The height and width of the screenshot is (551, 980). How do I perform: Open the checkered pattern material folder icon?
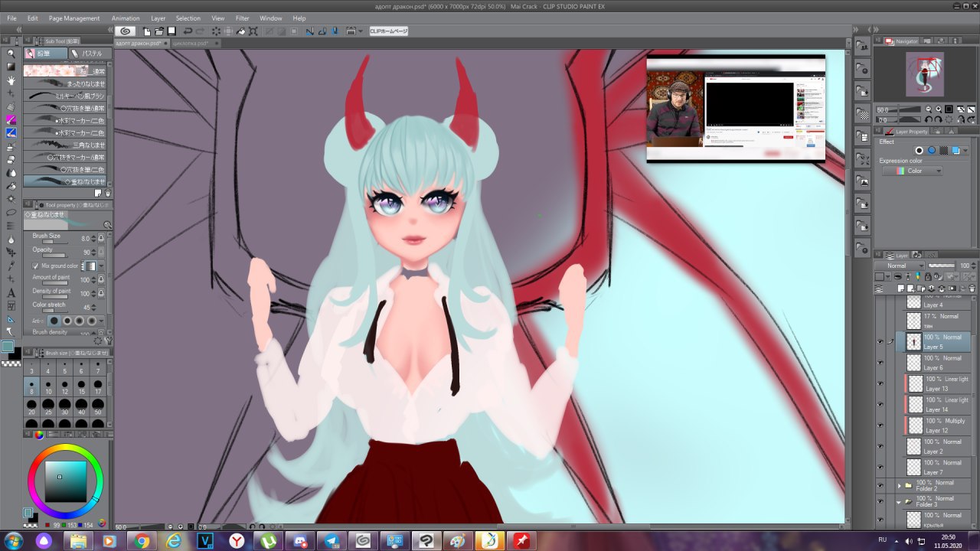[863, 114]
